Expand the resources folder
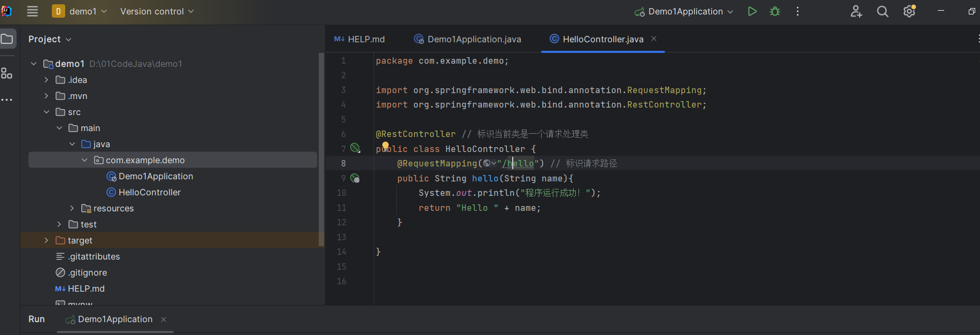The width and height of the screenshot is (980, 335). (x=72, y=208)
